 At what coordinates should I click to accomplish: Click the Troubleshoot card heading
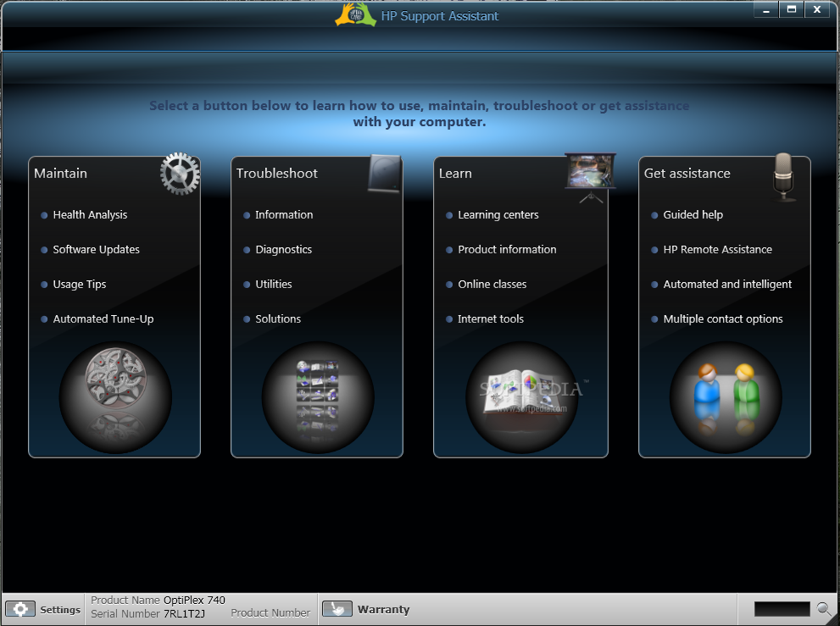277,174
